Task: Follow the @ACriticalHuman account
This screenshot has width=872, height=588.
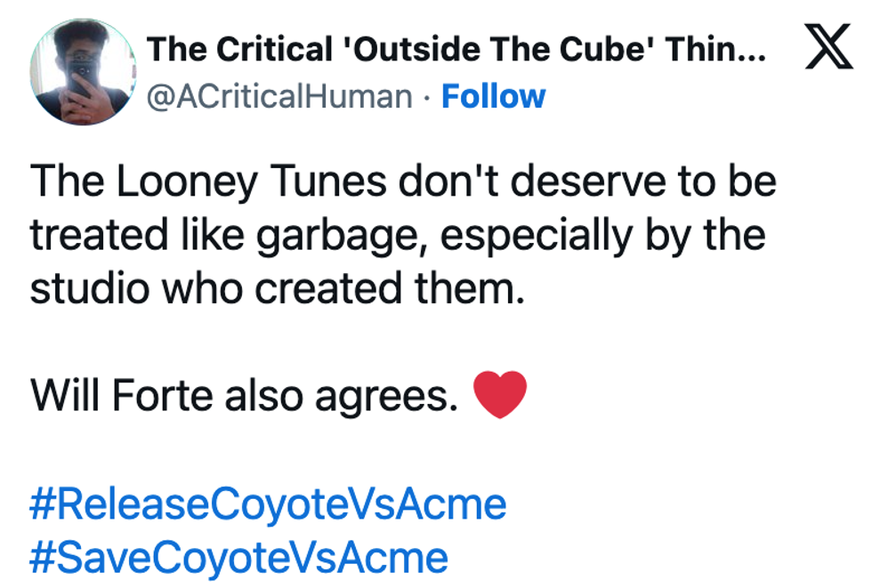Action: 493,96
